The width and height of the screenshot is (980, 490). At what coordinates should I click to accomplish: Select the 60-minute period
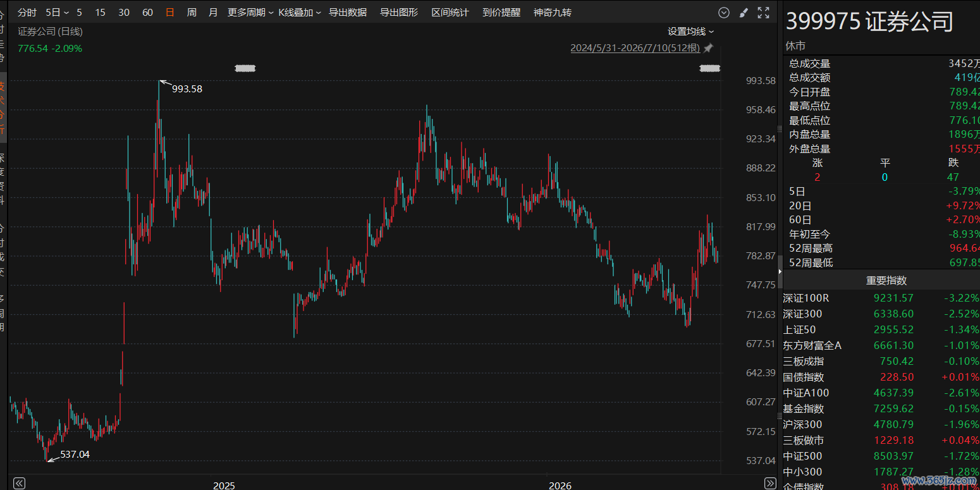(x=147, y=13)
